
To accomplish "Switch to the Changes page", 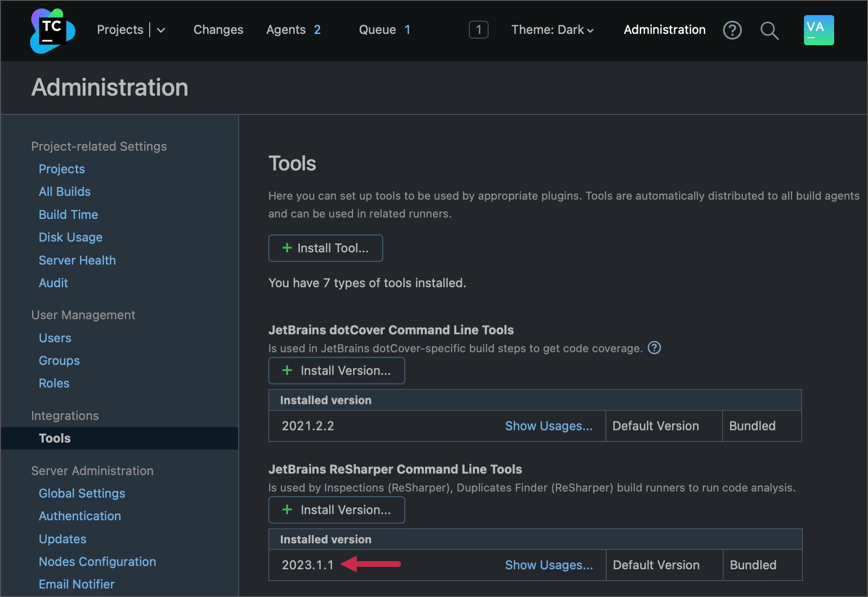I will pyautogui.click(x=218, y=30).
